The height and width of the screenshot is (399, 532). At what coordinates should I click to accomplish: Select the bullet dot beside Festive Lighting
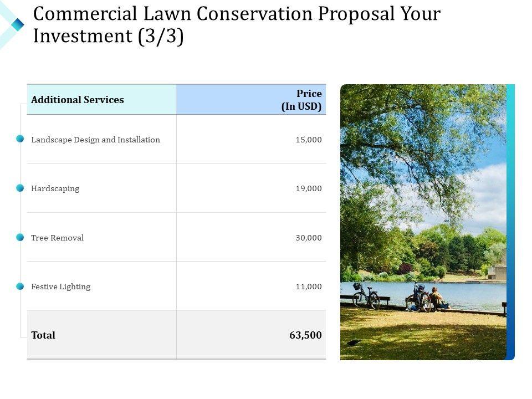point(20,287)
